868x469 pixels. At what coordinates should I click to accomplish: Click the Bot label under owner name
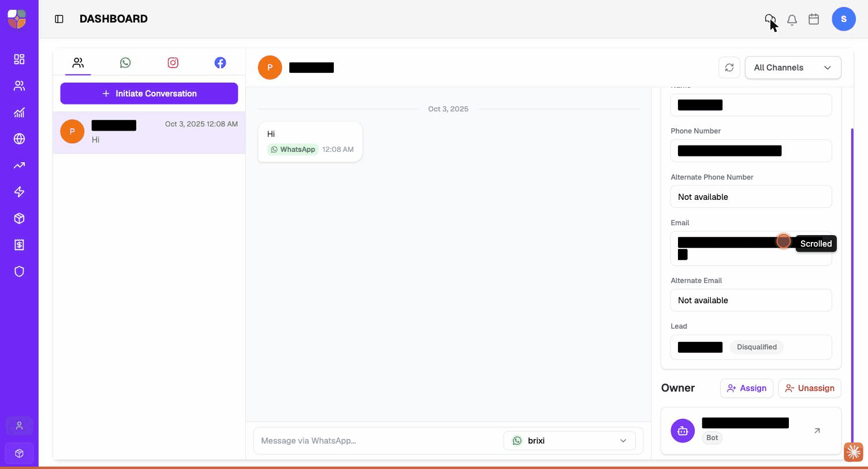[x=712, y=438]
